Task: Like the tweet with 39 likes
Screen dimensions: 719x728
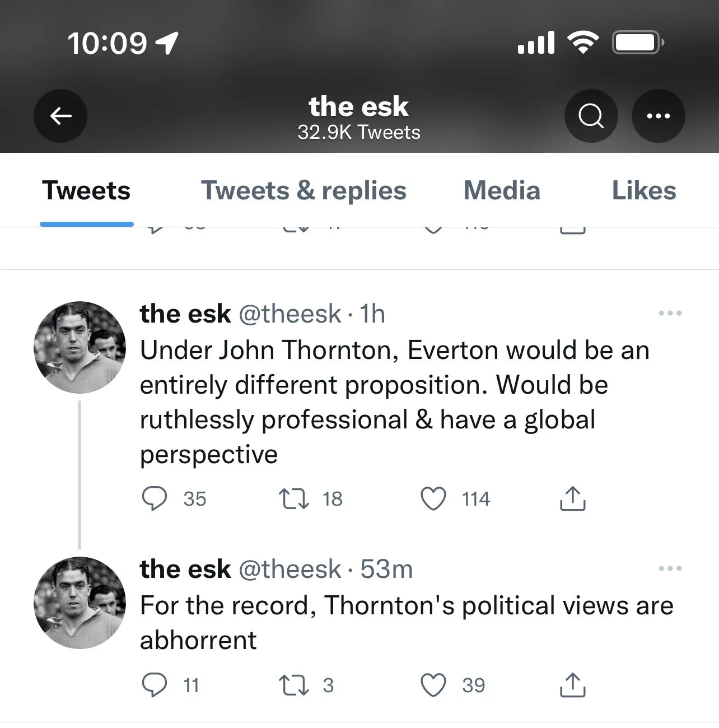Action: click(x=433, y=685)
